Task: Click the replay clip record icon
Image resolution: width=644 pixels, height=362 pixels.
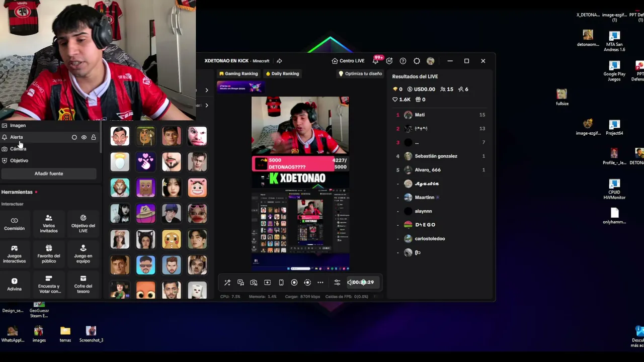Action: pos(307,283)
